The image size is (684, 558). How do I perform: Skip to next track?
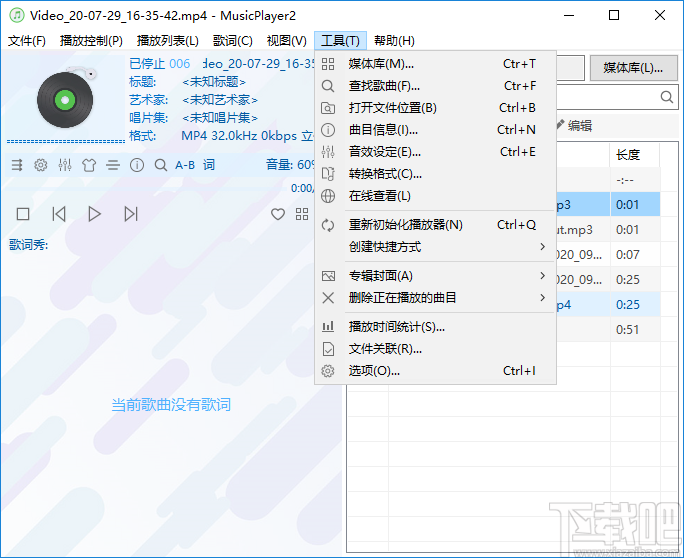(x=131, y=214)
